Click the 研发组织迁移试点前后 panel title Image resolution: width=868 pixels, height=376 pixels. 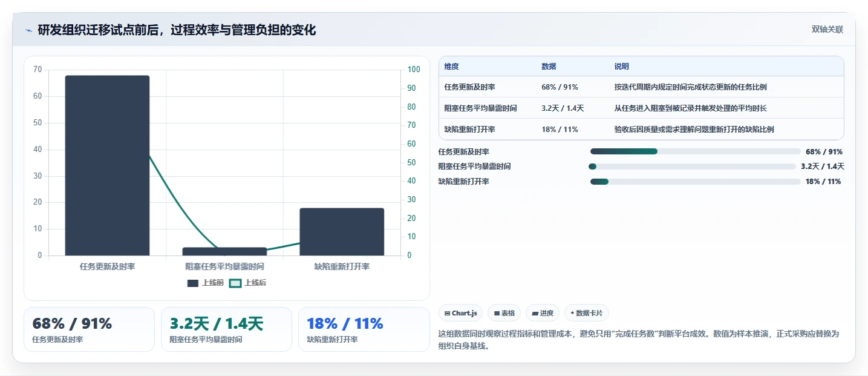(x=177, y=30)
